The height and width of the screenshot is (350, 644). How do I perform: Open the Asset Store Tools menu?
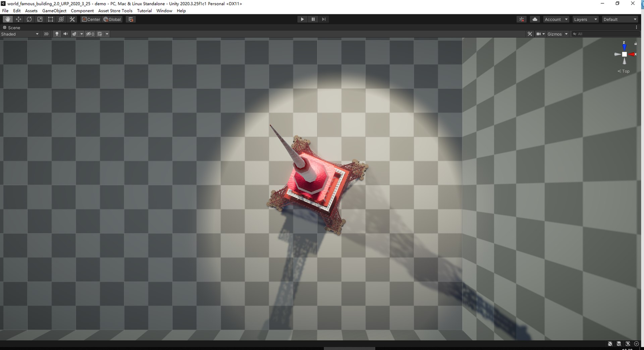[115, 11]
